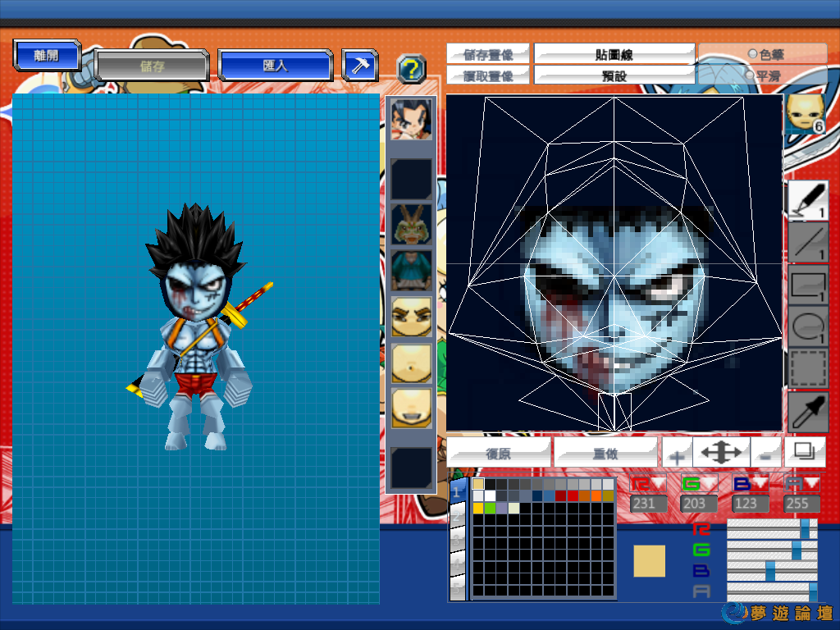Select the anime boy face texture thumbnail

[x=411, y=120]
